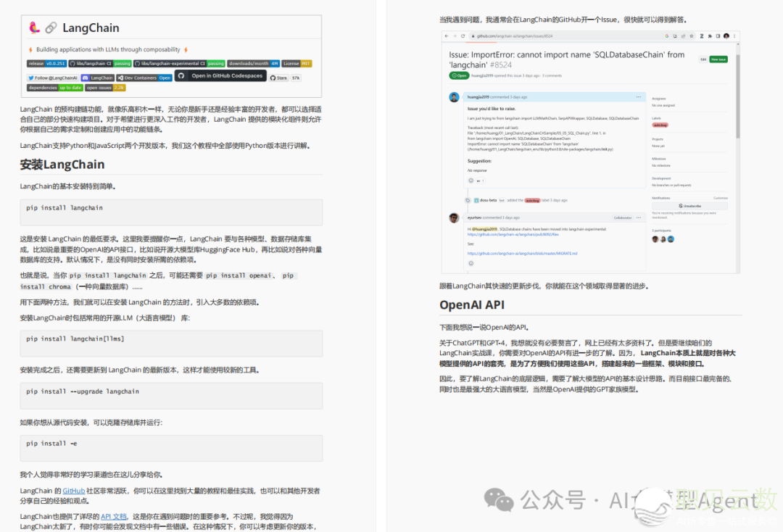
Task: Click the Edit button beside issue title
Action: pyautogui.click(x=702, y=59)
